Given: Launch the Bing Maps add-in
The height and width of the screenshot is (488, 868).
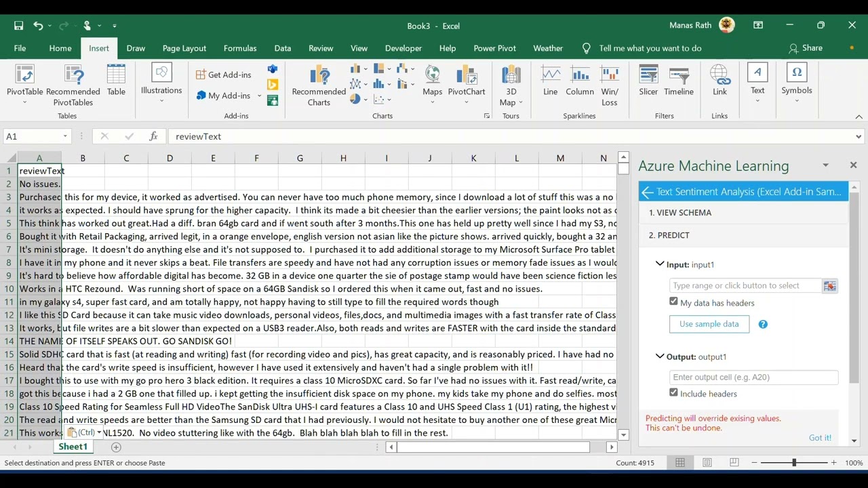Looking at the screenshot, I should (273, 85).
